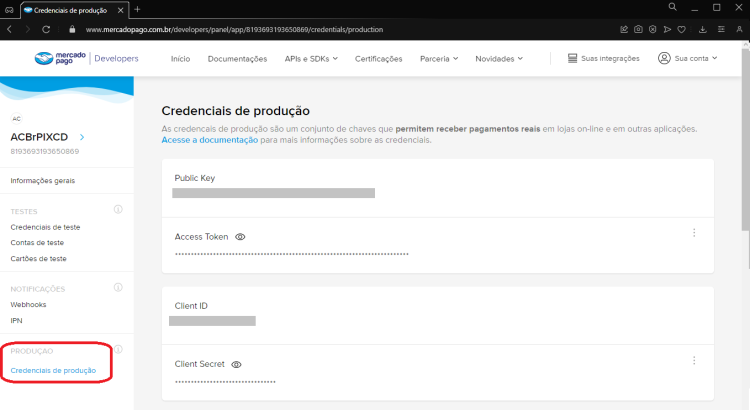This screenshot has width=750, height=410.
Task: Click the send flow arrow icon
Action: (667, 29)
